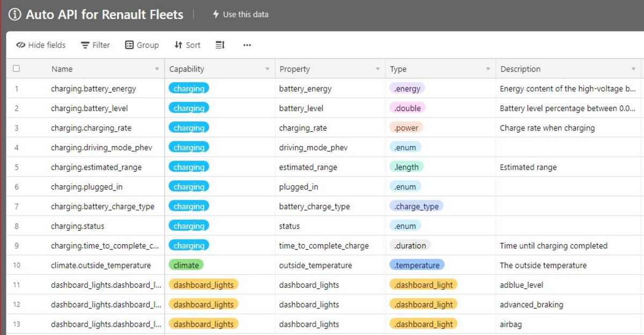Click the .dashboard_light tag in row 12
Viewport: 644px width, 335px height.
(x=423, y=304)
